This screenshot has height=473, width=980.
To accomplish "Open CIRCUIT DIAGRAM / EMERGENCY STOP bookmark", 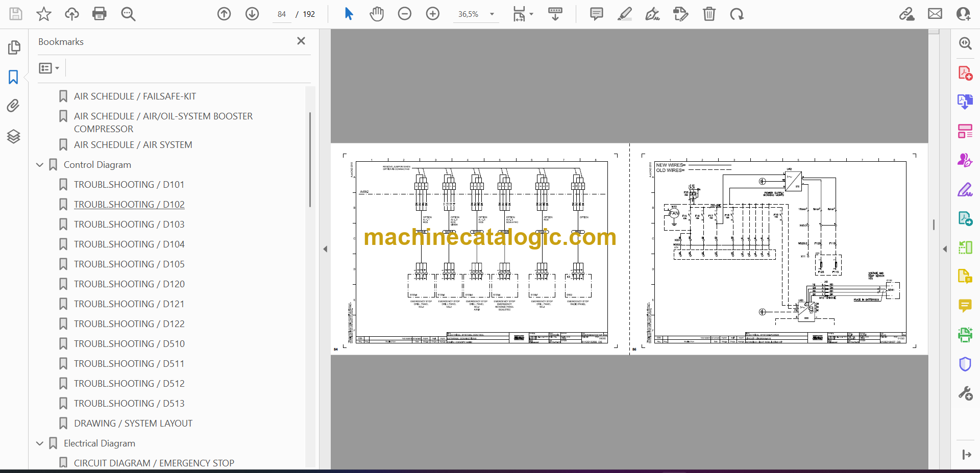I will tap(154, 463).
